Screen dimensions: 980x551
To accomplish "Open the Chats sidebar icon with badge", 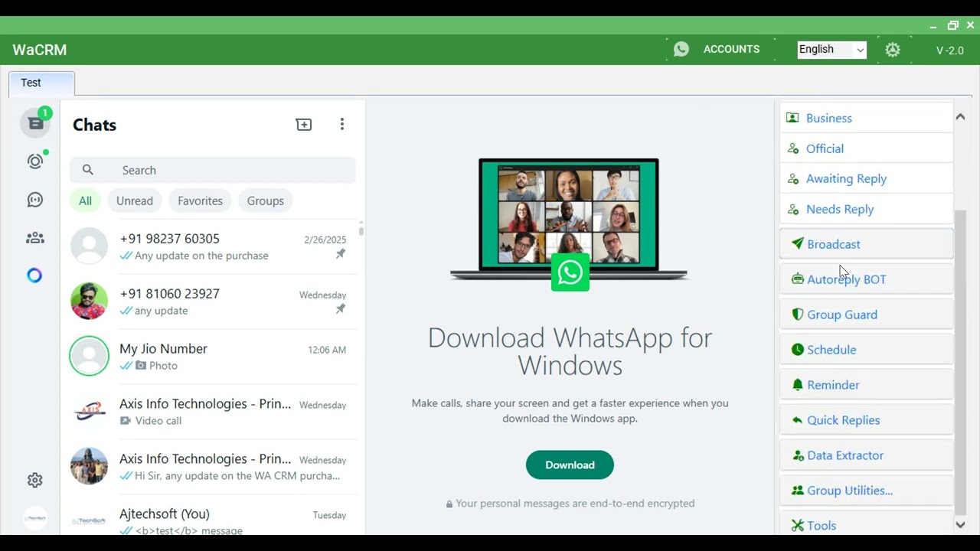I will point(35,123).
